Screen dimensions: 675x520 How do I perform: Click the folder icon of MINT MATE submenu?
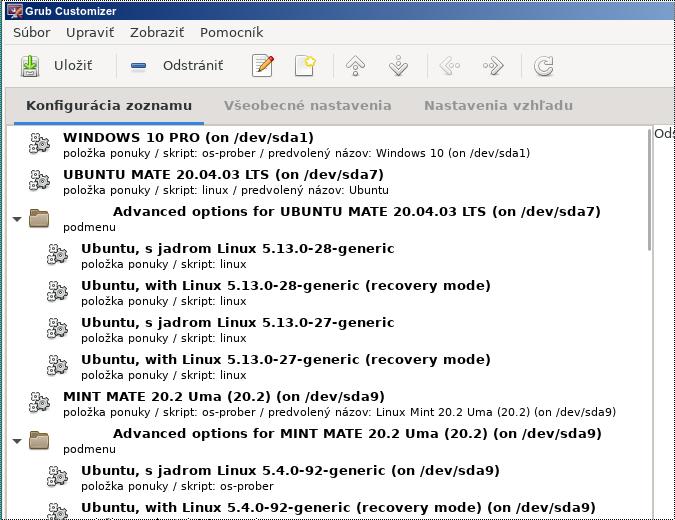pyautogui.click(x=39, y=440)
